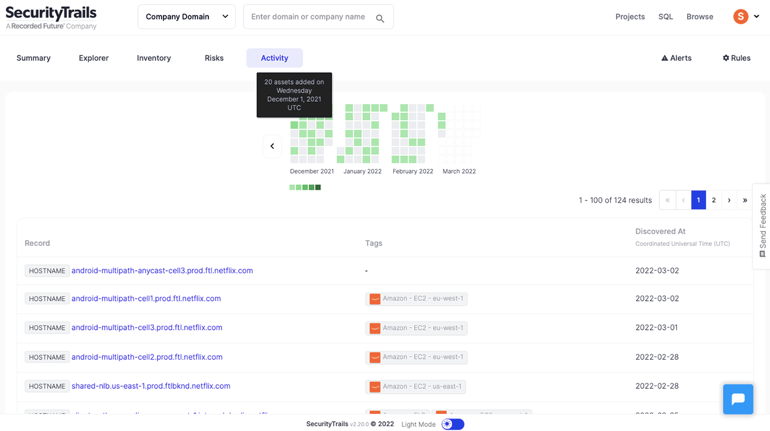Screen dimensions: 770x431
Task: Jump to the first results page
Action: point(667,200)
